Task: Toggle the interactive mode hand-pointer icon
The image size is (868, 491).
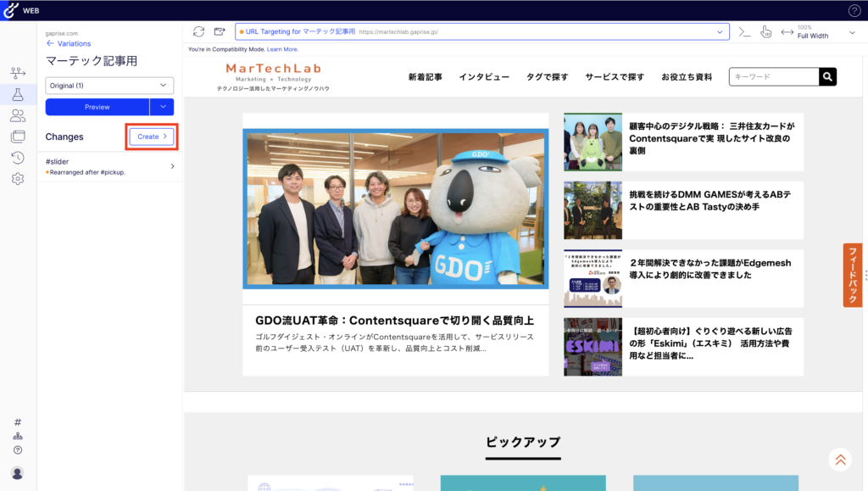Action: [765, 31]
